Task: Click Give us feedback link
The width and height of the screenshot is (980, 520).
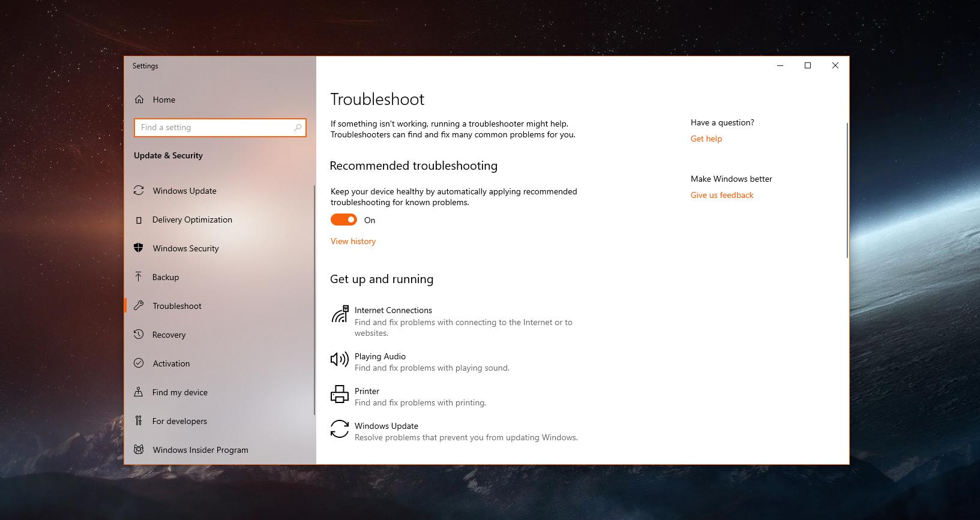Action: (x=721, y=195)
